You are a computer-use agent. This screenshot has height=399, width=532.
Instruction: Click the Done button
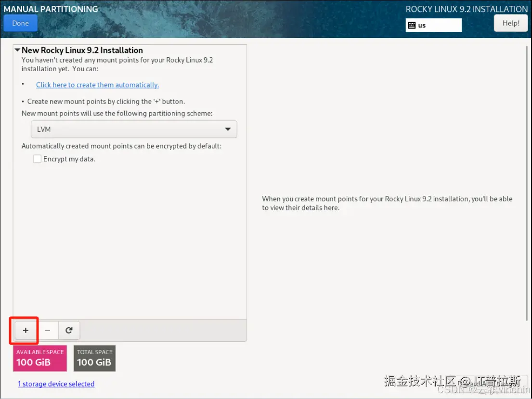(x=20, y=23)
